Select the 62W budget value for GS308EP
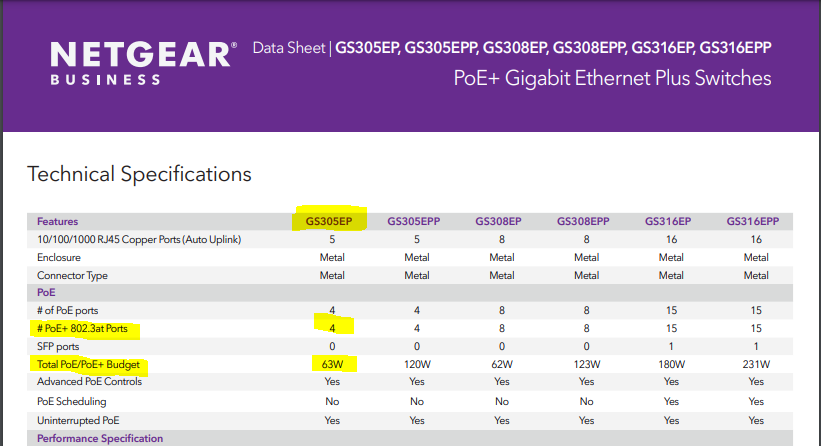Viewport: 821px width, 446px height. [502, 364]
